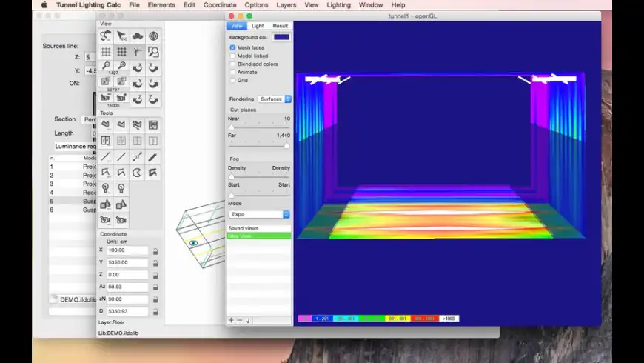Screen dimensions: 644x363
Task: Click the car view icon
Action: coord(138,36)
